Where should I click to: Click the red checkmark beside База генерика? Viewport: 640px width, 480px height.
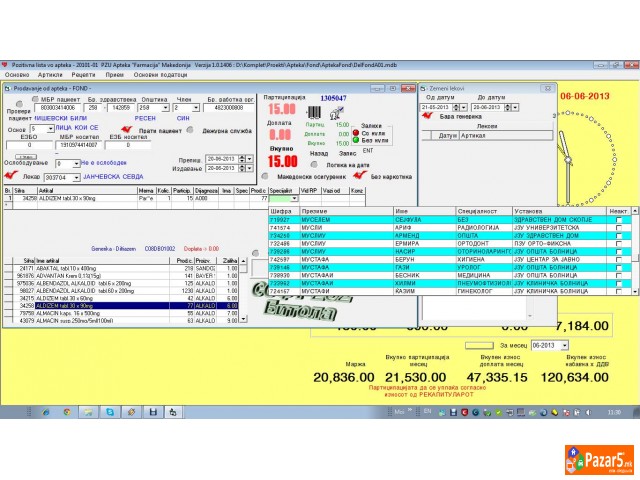[x=429, y=117]
